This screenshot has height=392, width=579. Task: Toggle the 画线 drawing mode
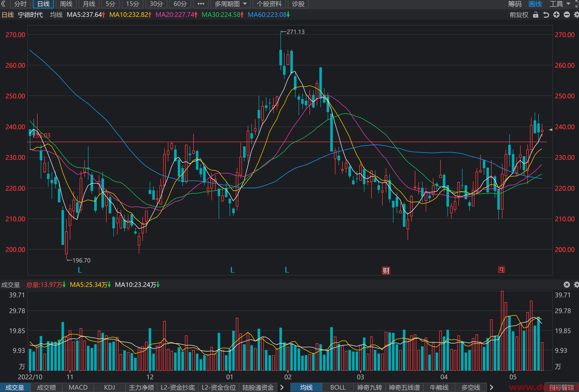tap(535, 4)
